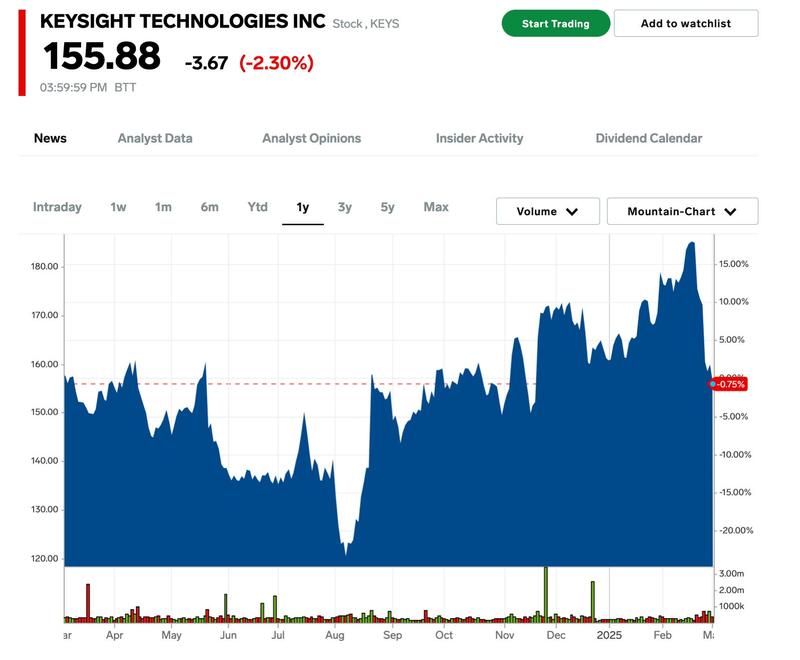This screenshot has width=800, height=660.
Task: View the Insider Activity tab
Action: (x=480, y=138)
